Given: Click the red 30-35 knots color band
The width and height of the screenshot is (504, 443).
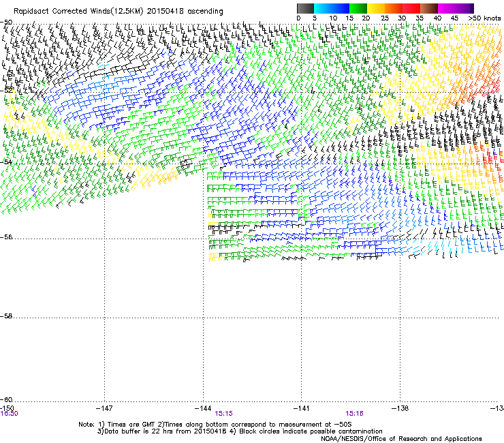Looking at the screenshot, I should click(x=411, y=8).
